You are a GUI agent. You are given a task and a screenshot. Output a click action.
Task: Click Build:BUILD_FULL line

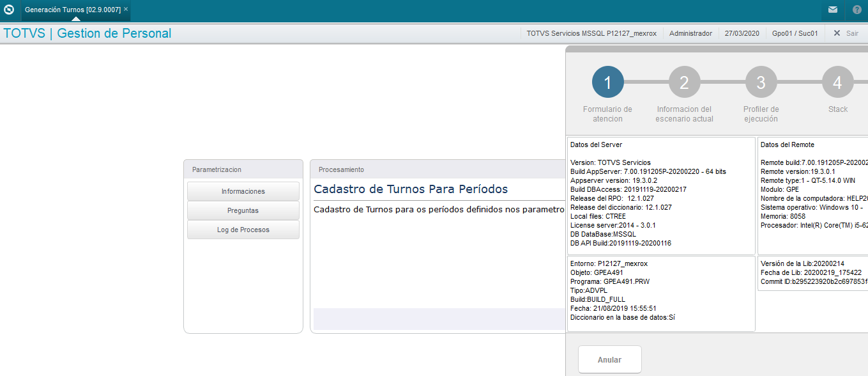coord(597,299)
